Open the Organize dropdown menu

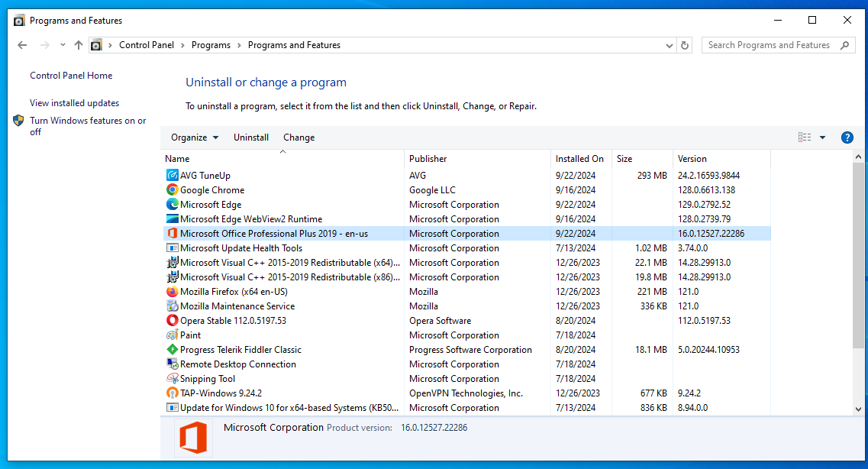[195, 137]
